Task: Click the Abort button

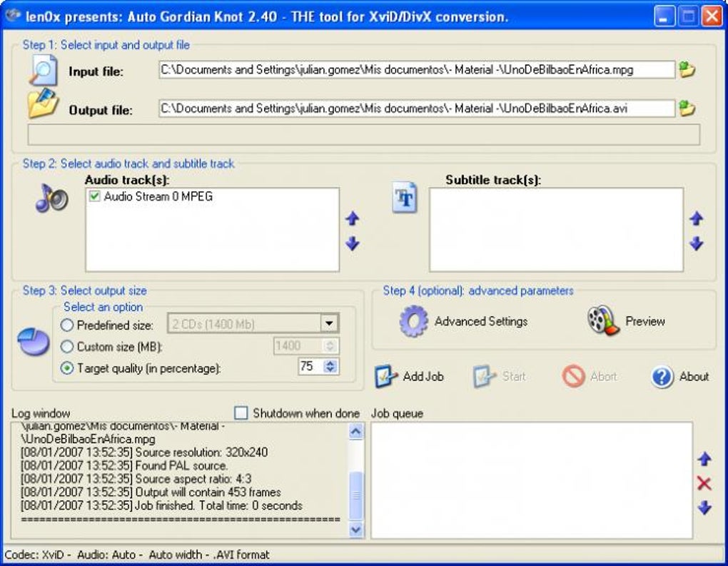Action: (x=589, y=376)
